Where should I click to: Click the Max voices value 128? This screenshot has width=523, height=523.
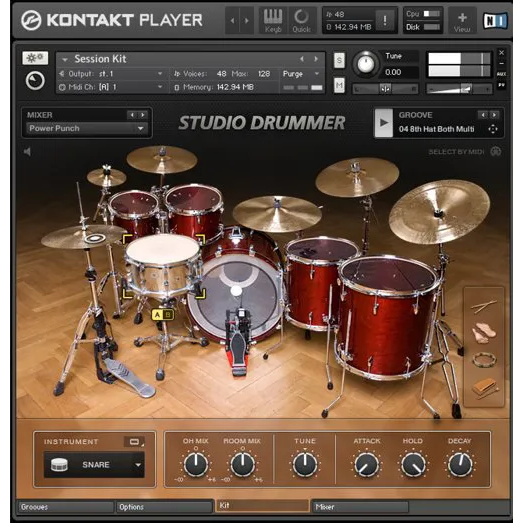coord(264,74)
